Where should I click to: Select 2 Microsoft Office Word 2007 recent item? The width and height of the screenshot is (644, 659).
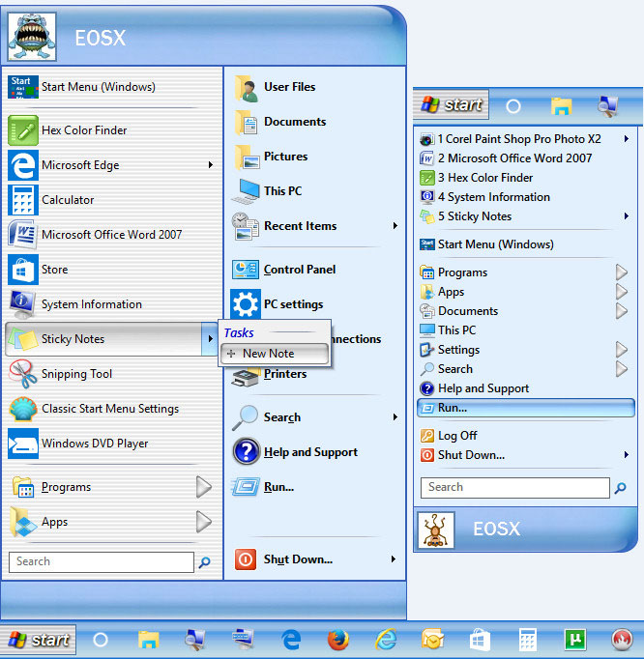click(526, 158)
